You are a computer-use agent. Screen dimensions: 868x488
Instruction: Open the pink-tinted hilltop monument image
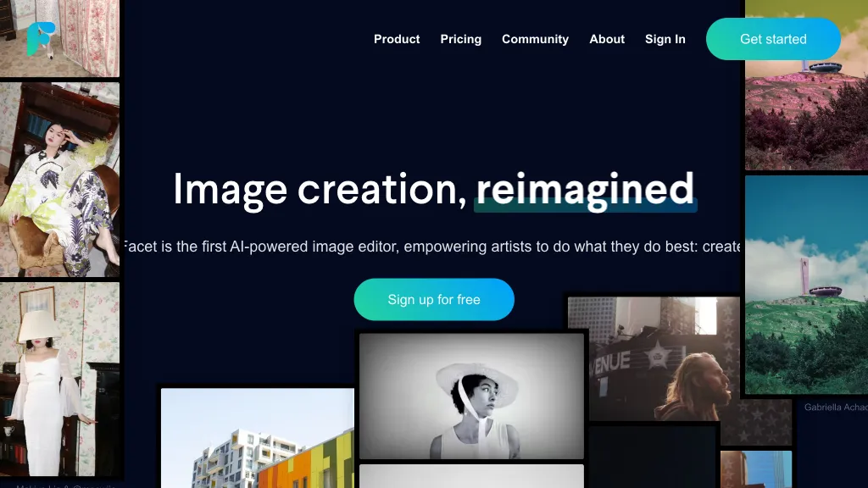pyautogui.click(x=807, y=85)
